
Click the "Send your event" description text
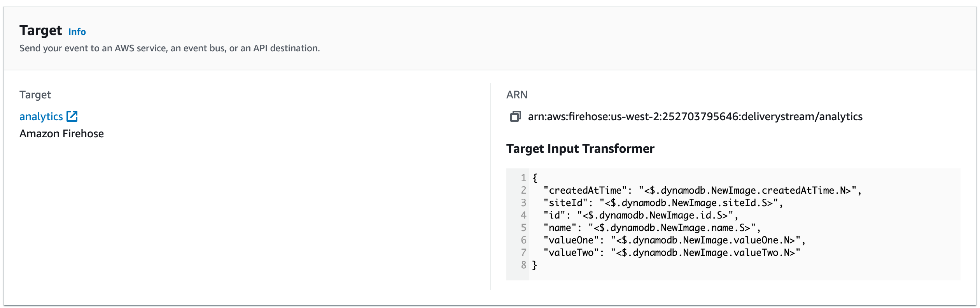[x=170, y=48]
